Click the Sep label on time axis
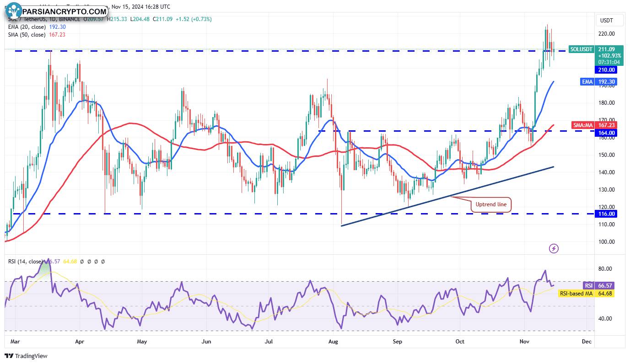630x364 pixels. pyautogui.click(x=397, y=342)
